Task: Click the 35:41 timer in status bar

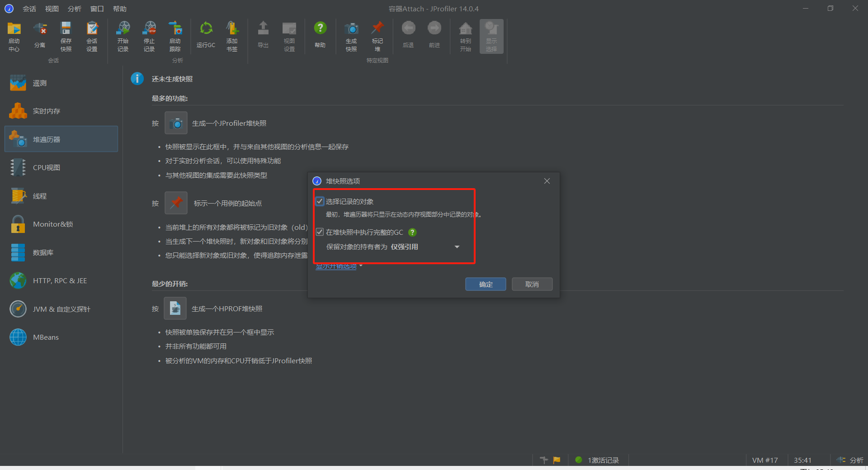Action: [802, 460]
